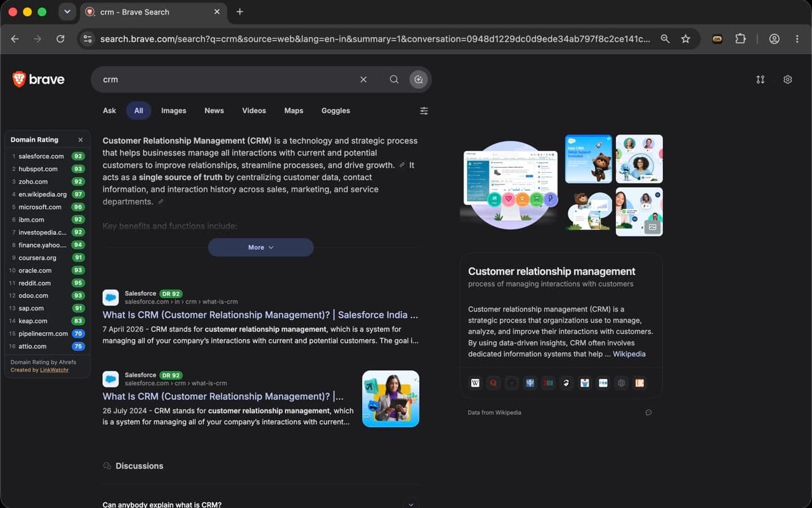Open the ranking sort icon at top right
The height and width of the screenshot is (508, 812).
tap(760, 79)
